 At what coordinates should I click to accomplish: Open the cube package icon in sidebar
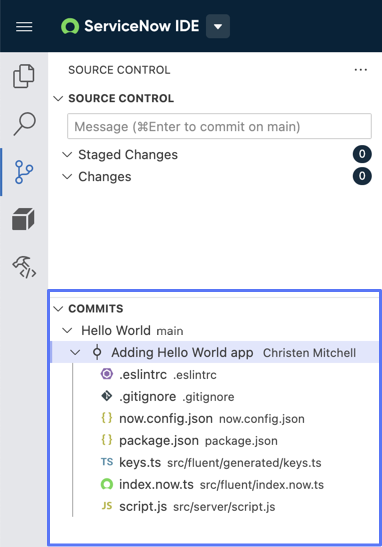coord(23,219)
